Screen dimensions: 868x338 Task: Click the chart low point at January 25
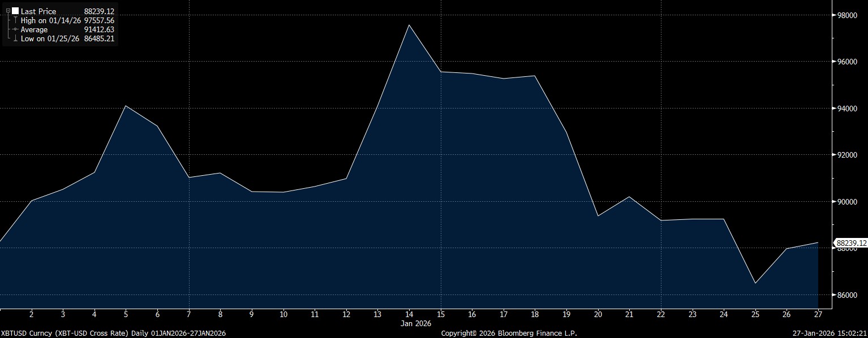755,283
